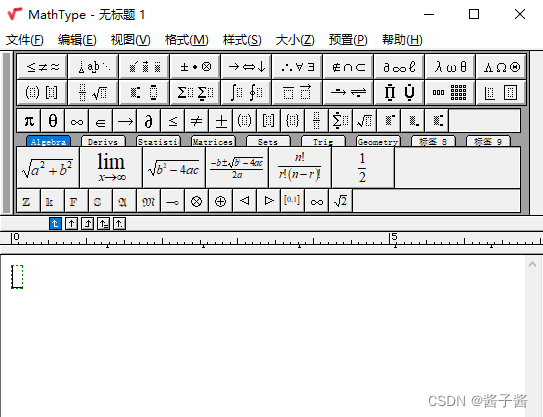Screen dimensions: 543x417
Task: Switch to the Statistics tab
Action: click(158, 141)
